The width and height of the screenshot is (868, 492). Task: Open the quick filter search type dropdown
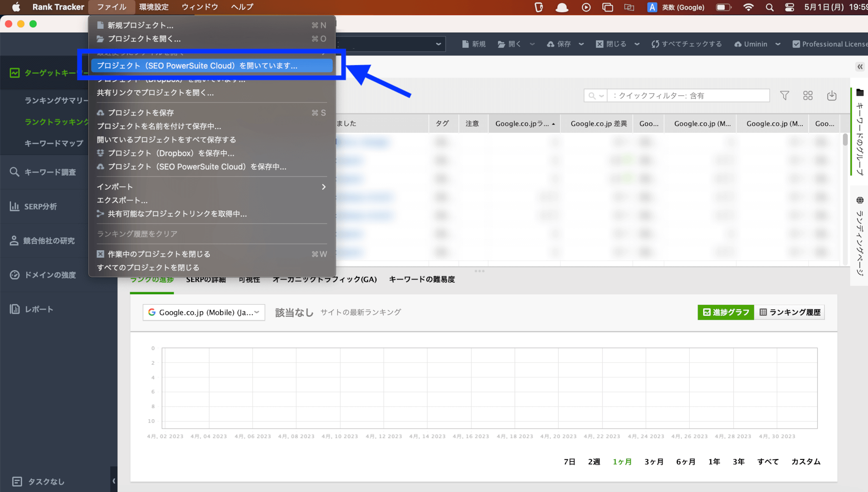[601, 96]
